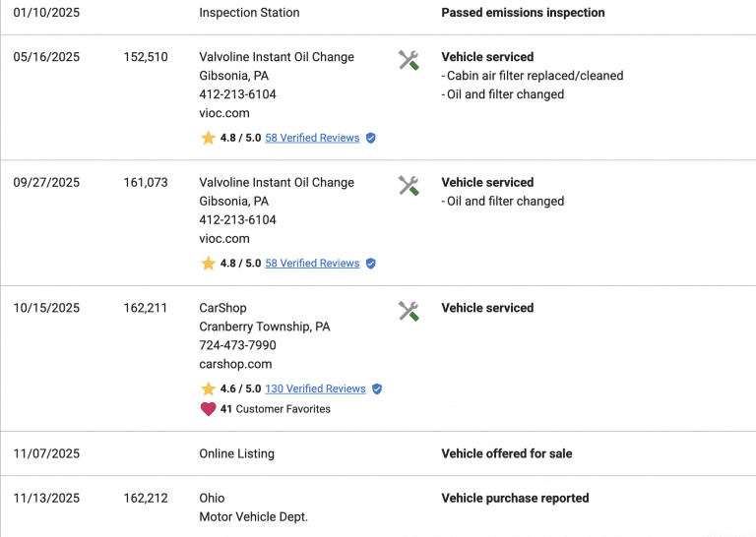Click the Passed emissions inspection text
756x537 pixels.
pos(523,13)
